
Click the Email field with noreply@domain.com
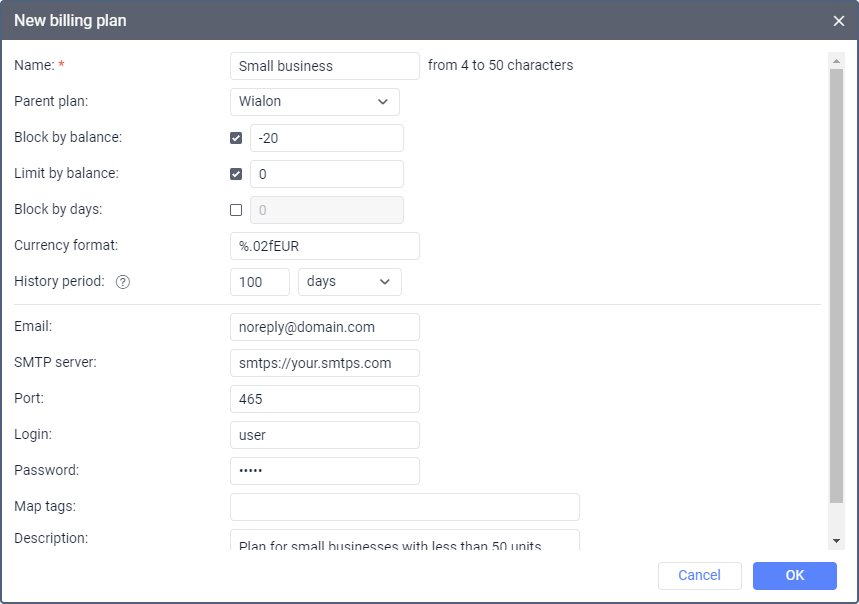pyautogui.click(x=324, y=327)
